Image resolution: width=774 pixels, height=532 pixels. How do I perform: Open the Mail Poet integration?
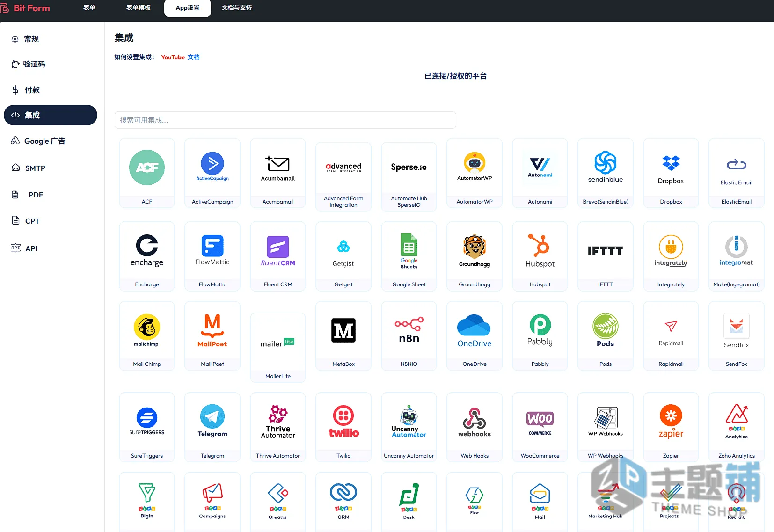pyautogui.click(x=212, y=336)
